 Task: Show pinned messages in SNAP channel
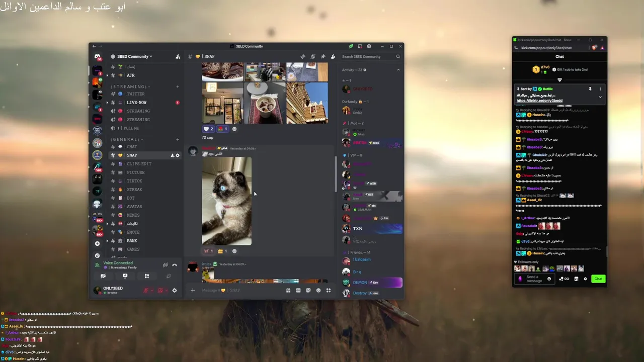tap(323, 56)
